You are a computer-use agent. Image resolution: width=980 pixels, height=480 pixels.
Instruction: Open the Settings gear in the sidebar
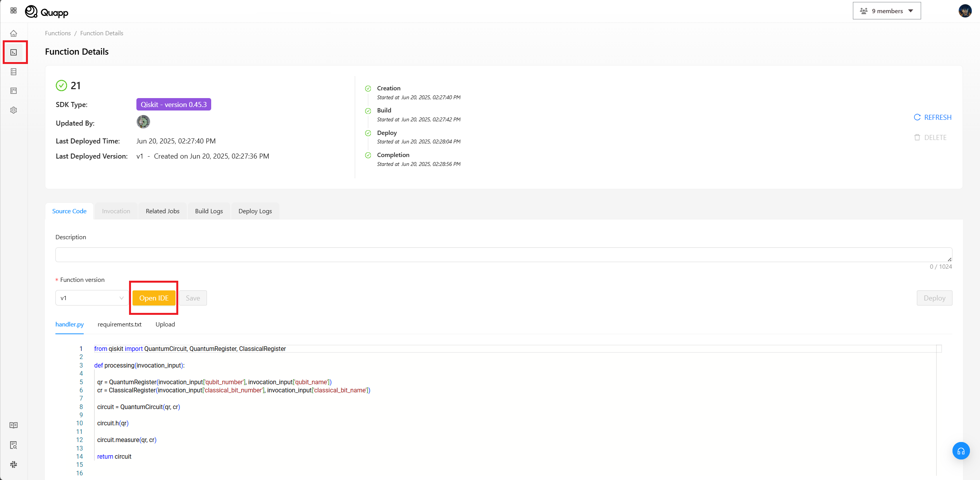pyautogui.click(x=14, y=110)
